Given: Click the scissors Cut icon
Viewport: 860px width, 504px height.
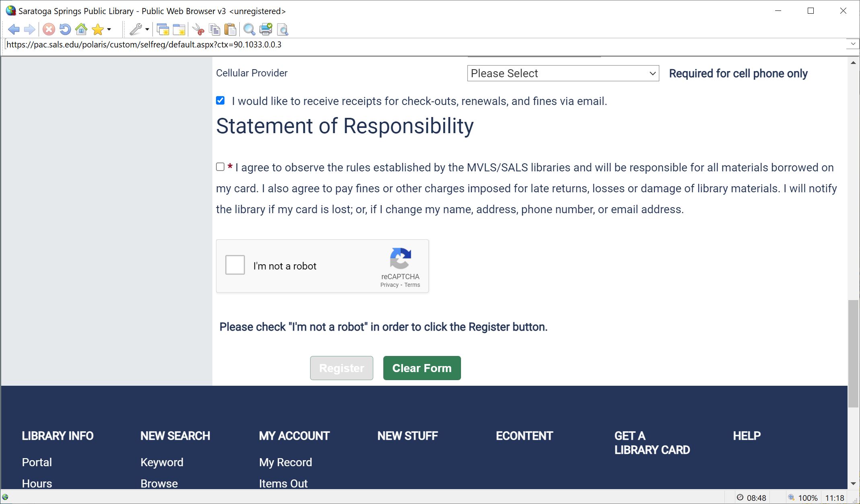Looking at the screenshot, I should (x=198, y=29).
